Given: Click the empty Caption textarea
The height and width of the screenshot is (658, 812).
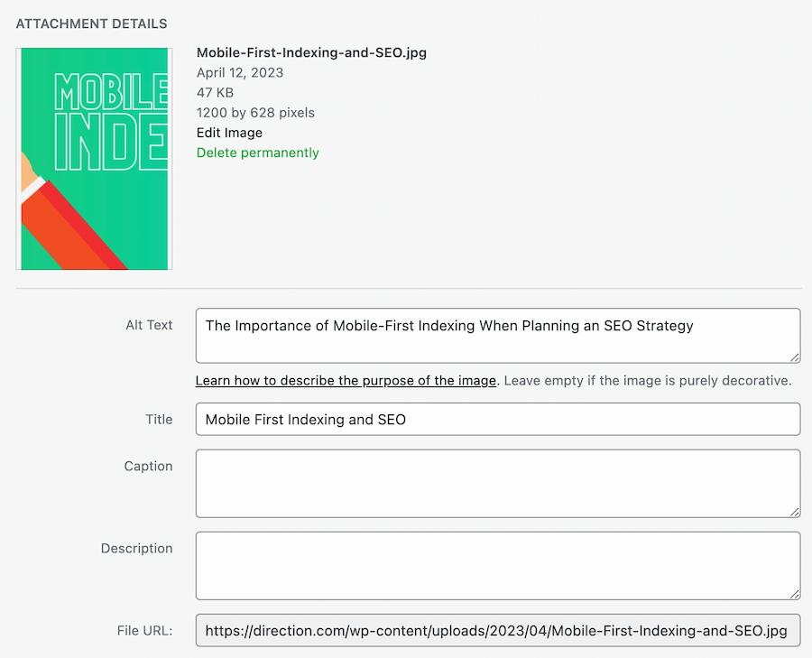Looking at the screenshot, I should coord(496,483).
